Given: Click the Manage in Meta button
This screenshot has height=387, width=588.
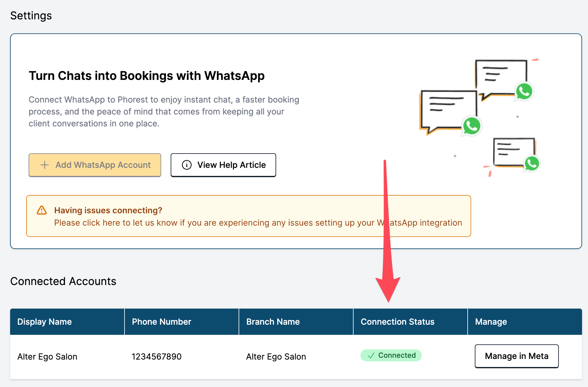Looking at the screenshot, I should coord(516,356).
